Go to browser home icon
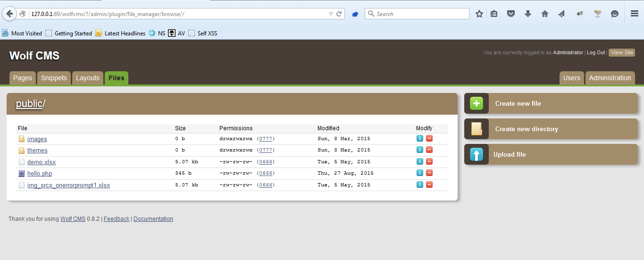Viewport: 644px width, 260px height. (x=545, y=14)
